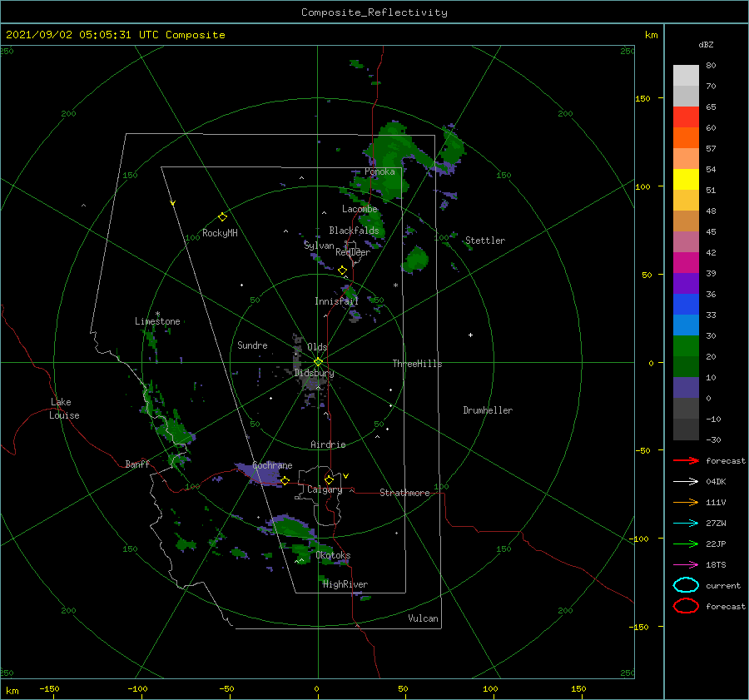This screenshot has width=749, height=700.
Task: Click the white 04DK arrow icon
Action: pyautogui.click(x=686, y=482)
